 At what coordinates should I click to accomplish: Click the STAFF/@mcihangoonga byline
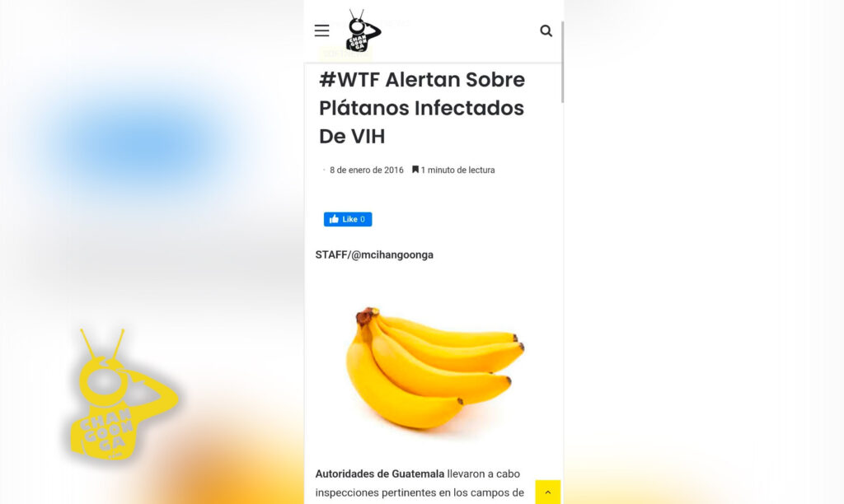374,255
